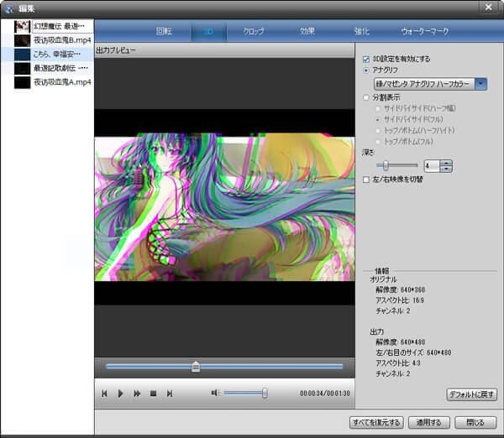The height and width of the screenshot is (438, 504).
Task: Jump to previous frame icon
Action: tap(104, 394)
